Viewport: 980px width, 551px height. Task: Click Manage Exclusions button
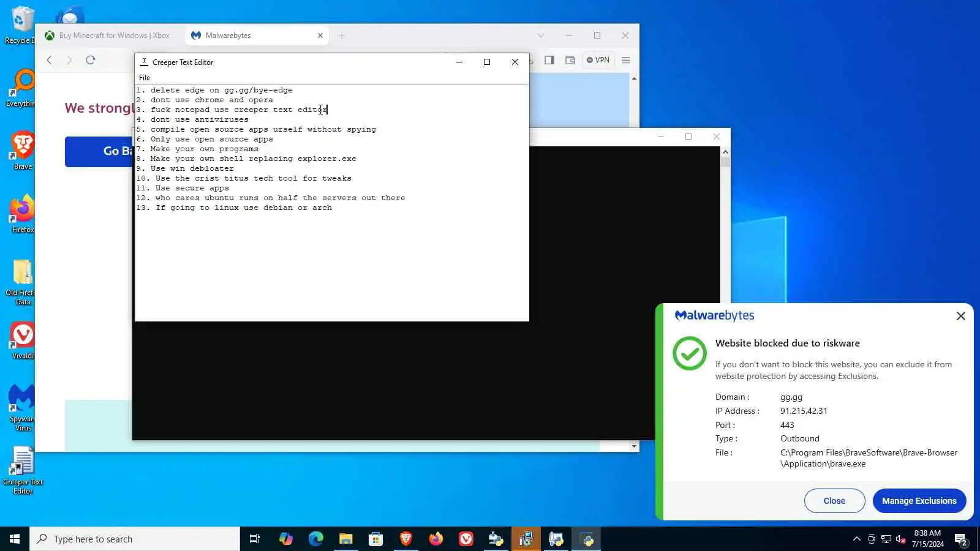pos(919,501)
